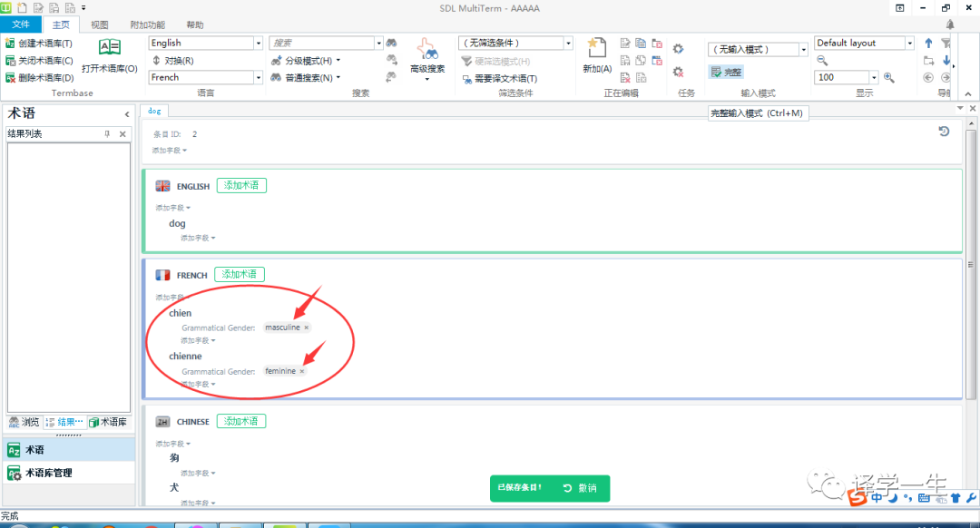Toggle pin on 结果列表 panel

coord(107,133)
